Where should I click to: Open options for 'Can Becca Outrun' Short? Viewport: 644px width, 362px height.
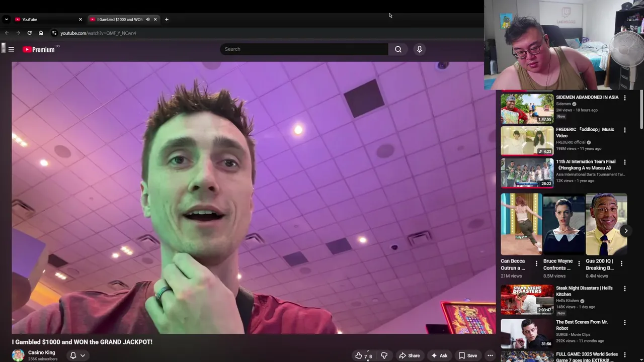(x=536, y=263)
